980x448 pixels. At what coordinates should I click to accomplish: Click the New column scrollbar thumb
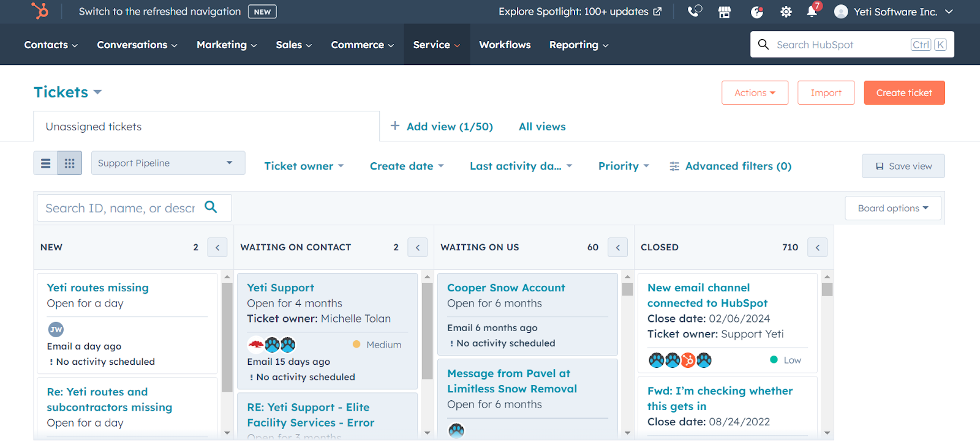click(x=227, y=337)
